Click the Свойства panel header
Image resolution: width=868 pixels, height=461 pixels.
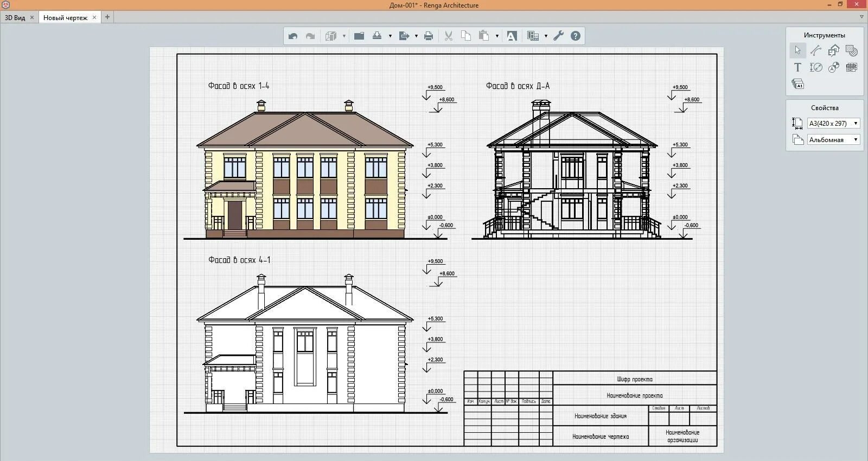pos(825,107)
